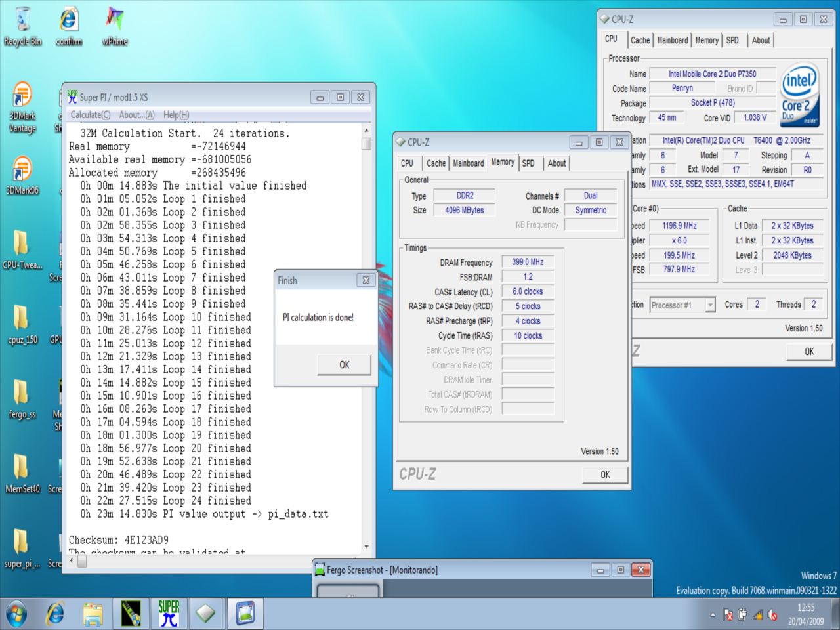Switch to Cache tab in Memory CPU-Z window
Viewport: 840px width, 630px height.
pos(436,163)
